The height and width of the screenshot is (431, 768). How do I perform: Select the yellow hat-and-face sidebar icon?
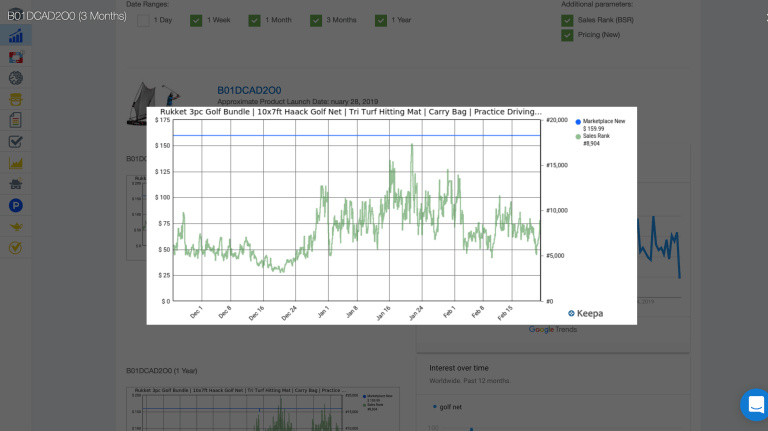coord(16,99)
